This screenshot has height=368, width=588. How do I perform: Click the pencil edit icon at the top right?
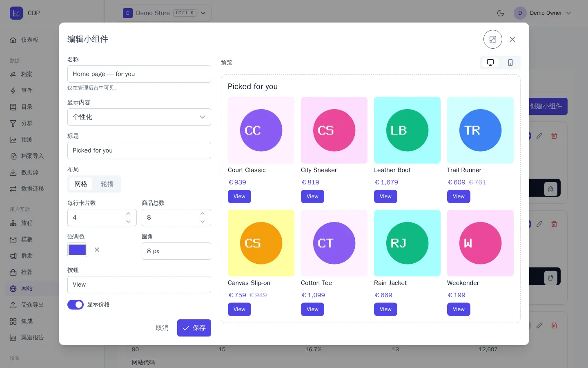point(539,136)
